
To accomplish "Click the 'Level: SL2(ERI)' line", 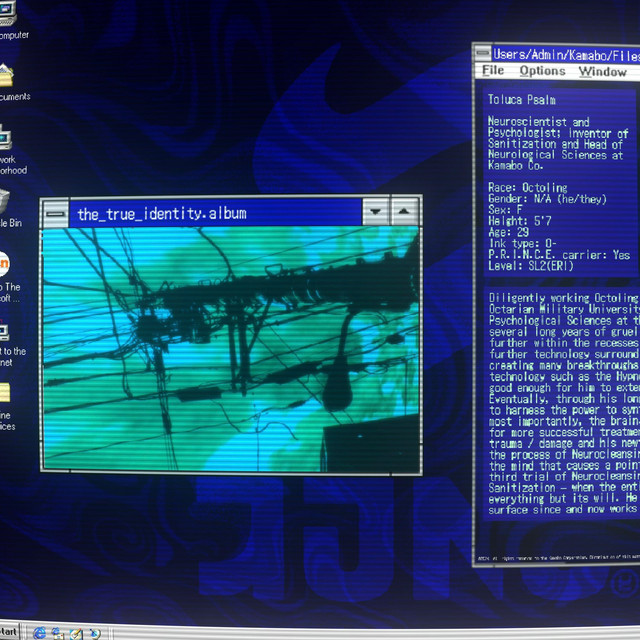I will 531,266.
